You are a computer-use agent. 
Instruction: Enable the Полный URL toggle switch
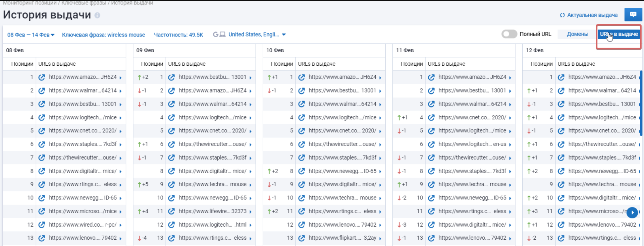[x=509, y=34]
